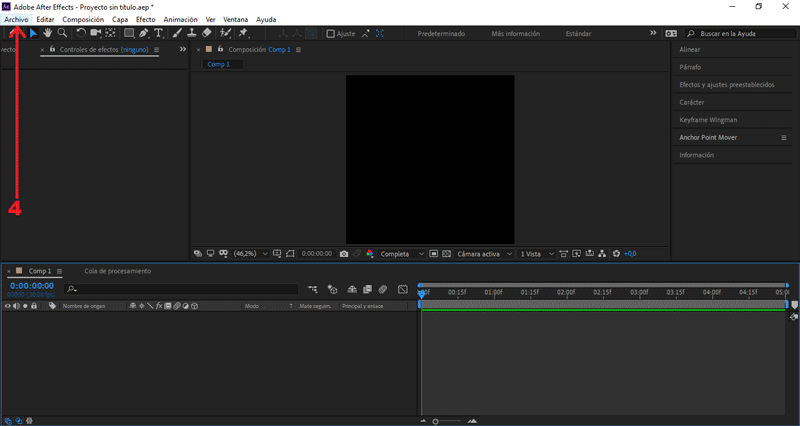The width and height of the screenshot is (800, 426).
Task: Click the timeline zoom slider handle
Action: click(x=435, y=421)
